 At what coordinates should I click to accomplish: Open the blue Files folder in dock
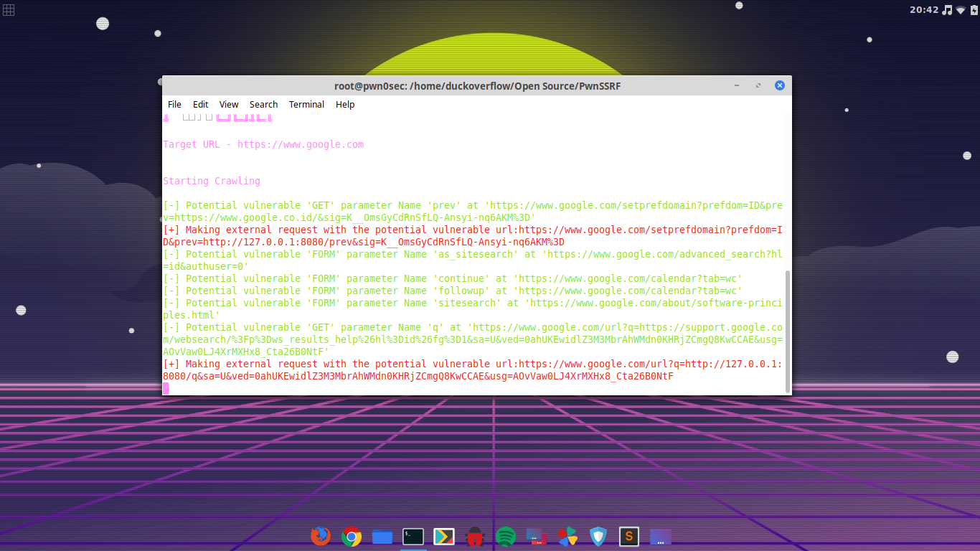382,536
